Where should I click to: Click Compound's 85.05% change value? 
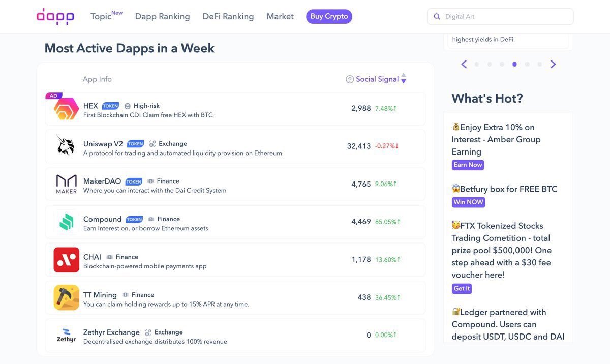[388, 222]
